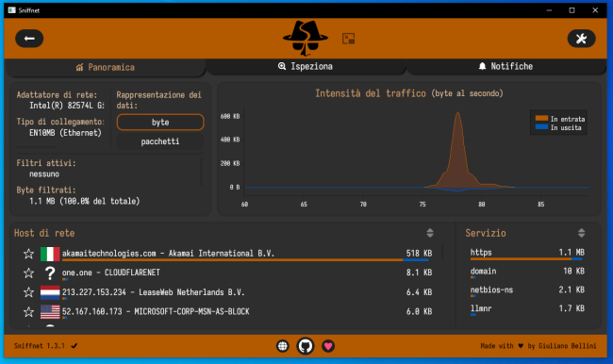The width and height of the screenshot is (613, 364).
Task: Click Made with love by Giuliano Bellini
Action: pyautogui.click(x=538, y=346)
